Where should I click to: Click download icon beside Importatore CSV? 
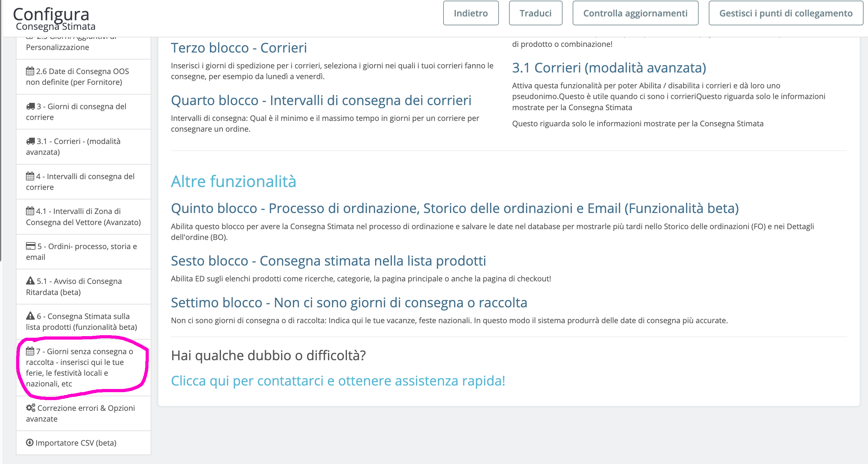click(x=30, y=442)
